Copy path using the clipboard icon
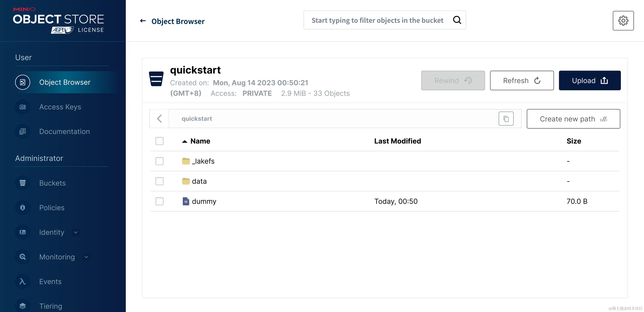This screenshot has width=644, height=312. (506, 119)
